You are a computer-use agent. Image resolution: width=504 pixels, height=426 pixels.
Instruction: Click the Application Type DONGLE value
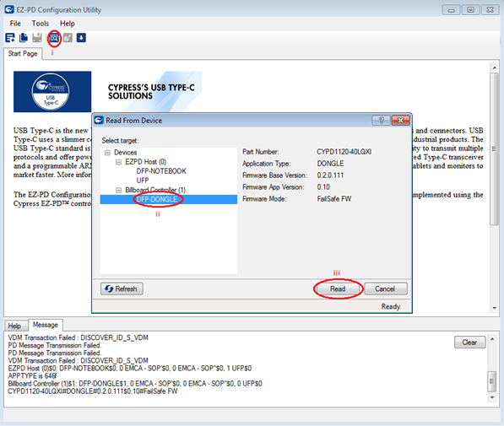330,164
